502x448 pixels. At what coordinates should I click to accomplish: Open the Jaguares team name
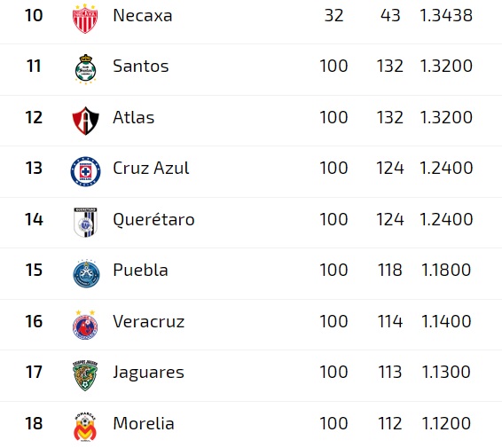(x=148, y=373)
